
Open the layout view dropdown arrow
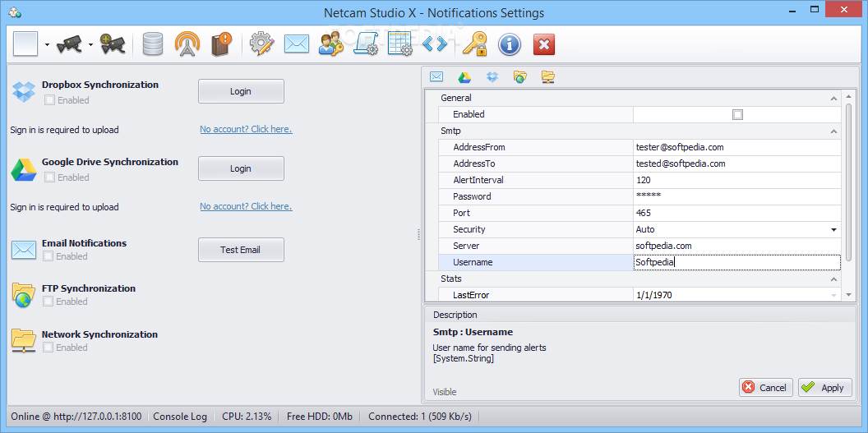click(x=47, y=45)
